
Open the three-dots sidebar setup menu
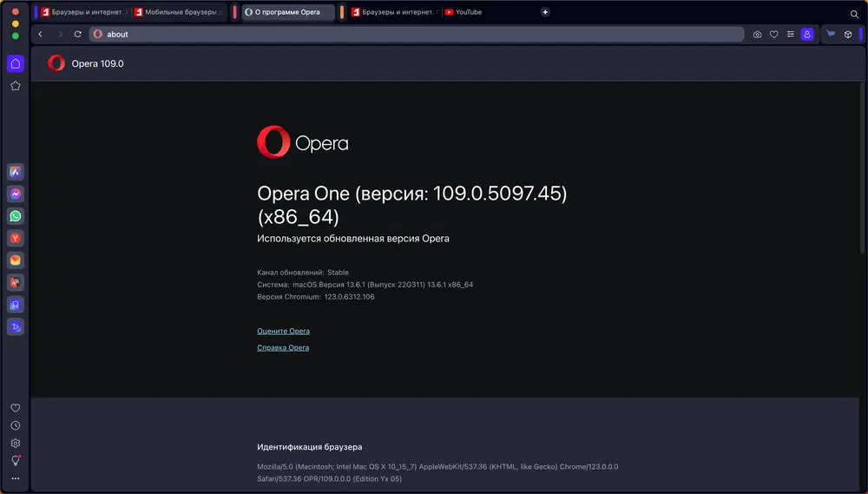pyautogui.click(x=16, y=478)
